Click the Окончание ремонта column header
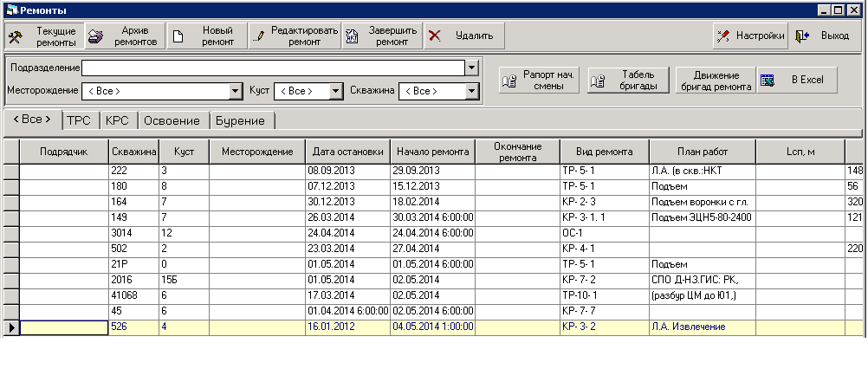Screen dimensions: 868x369 pyautogui.click(x=517, y=152)
